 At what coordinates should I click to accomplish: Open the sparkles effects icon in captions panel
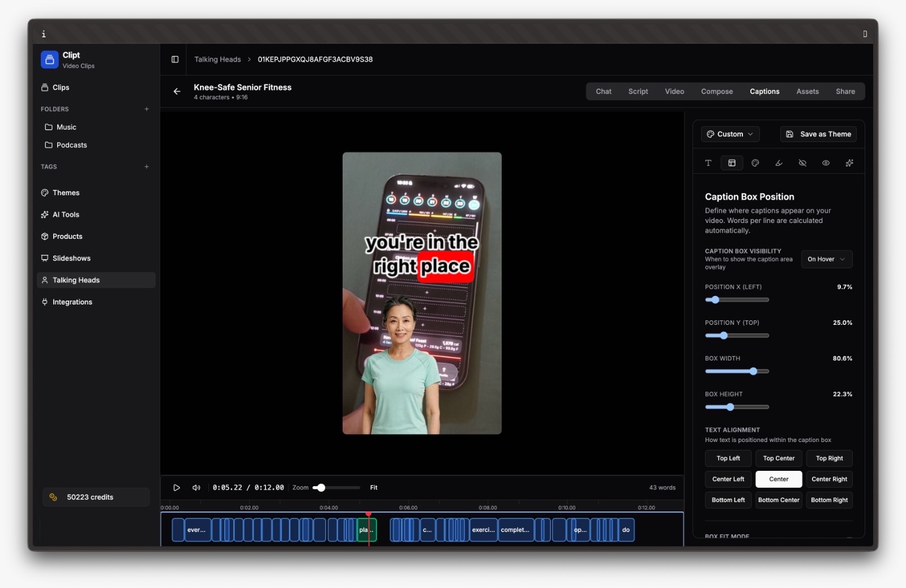coord(849,163)
